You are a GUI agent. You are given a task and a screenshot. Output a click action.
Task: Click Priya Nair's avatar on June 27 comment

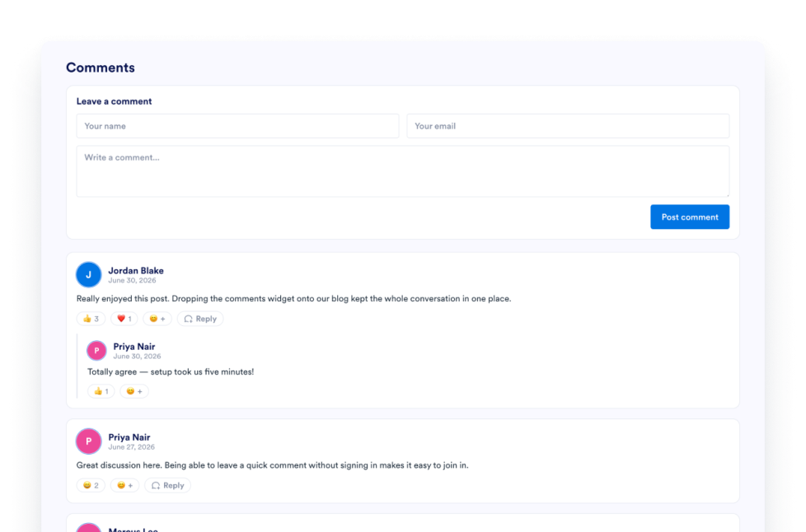(x=88, y=441)
